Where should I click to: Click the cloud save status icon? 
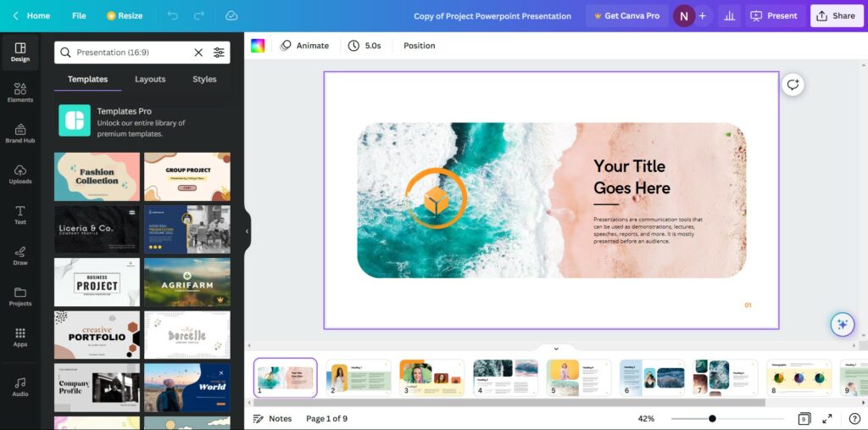pyautogui.click(x=231, y=15)
